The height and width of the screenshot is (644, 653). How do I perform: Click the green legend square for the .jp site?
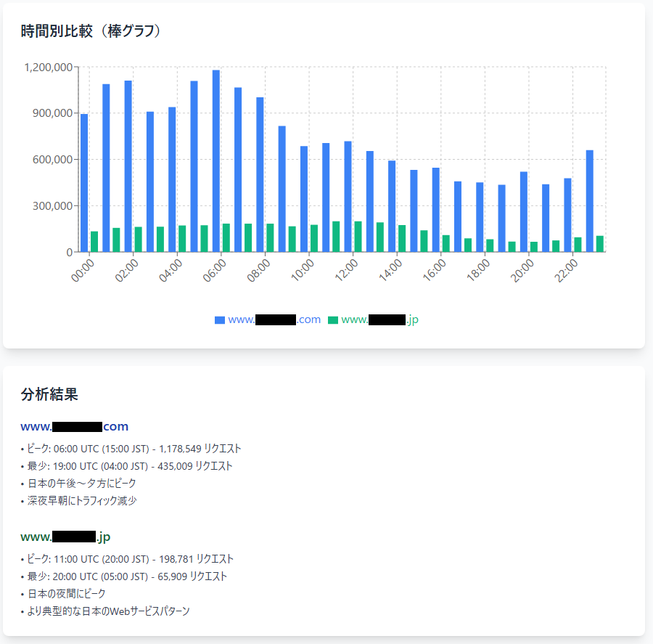pyautogui.click(x=333, y=320)
